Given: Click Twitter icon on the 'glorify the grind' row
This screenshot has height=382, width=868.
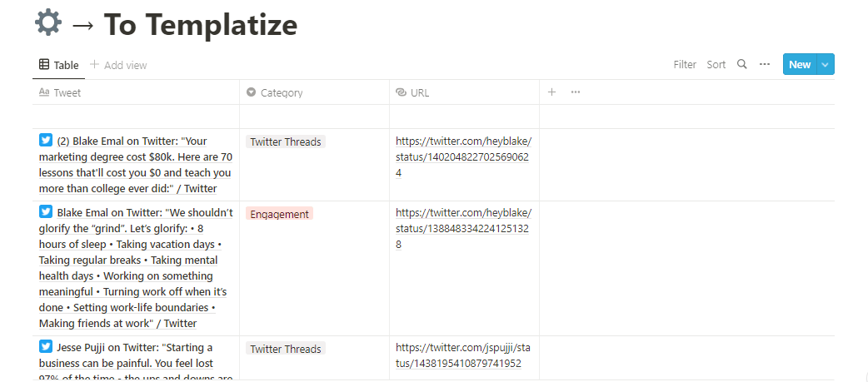Looking at the screenshot, I should [46, 212].
